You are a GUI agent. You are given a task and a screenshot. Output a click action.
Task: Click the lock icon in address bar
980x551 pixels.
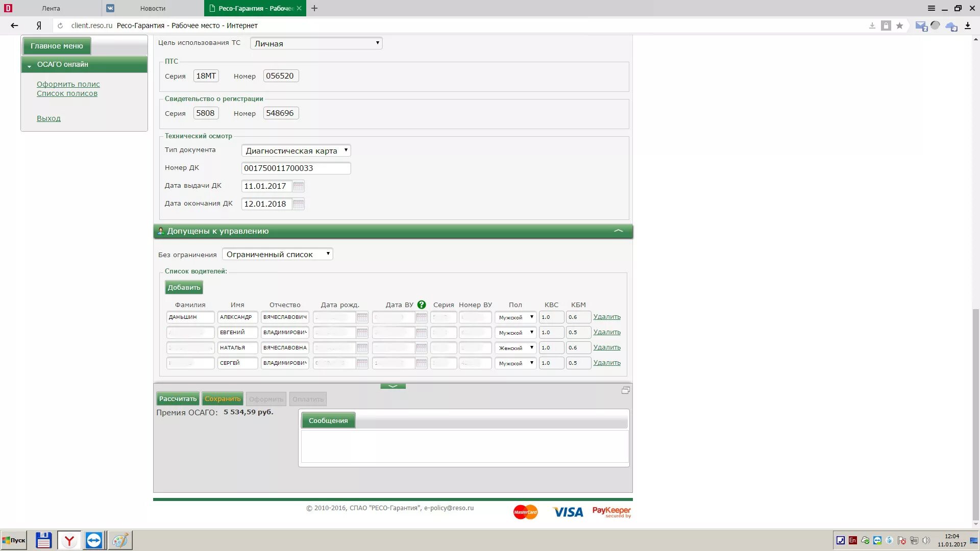(x=886, y=26)
